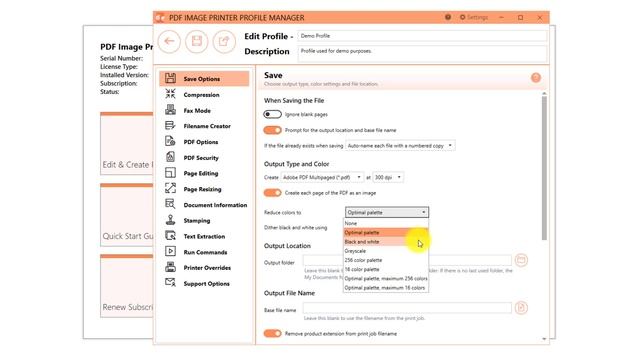Click the scrollbar down arrow
640x360 pixels.
click(544, 339)
